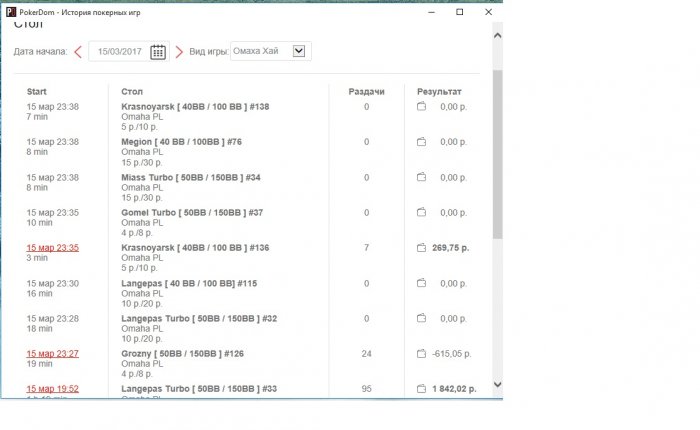Click the -615,05 р. result value
Screen dimensions: 700x430
point(451,354)
